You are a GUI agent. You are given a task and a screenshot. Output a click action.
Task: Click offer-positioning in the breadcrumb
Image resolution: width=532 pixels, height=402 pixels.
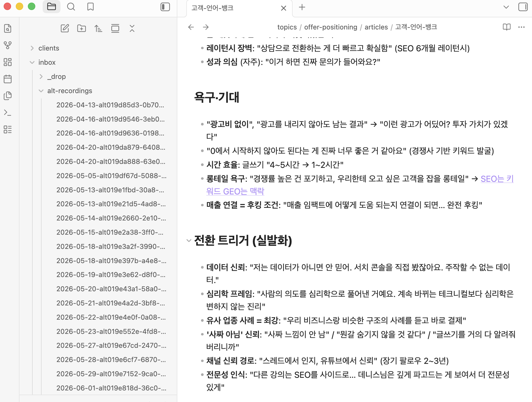coord(331,27)
